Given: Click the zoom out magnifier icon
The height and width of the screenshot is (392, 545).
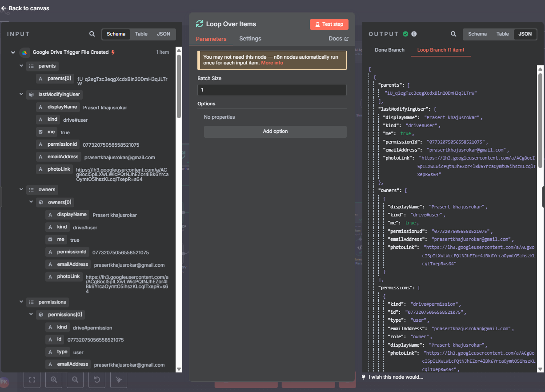Looking at the screenshot, I should pyautogui.click(x=75, y=380).
